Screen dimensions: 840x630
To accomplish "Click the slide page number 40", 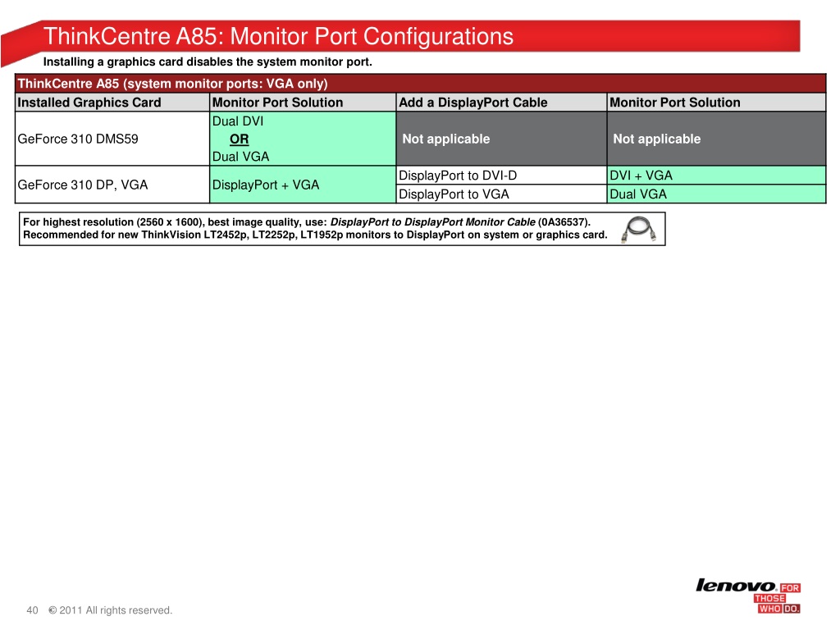I will (x=32, y=610).
